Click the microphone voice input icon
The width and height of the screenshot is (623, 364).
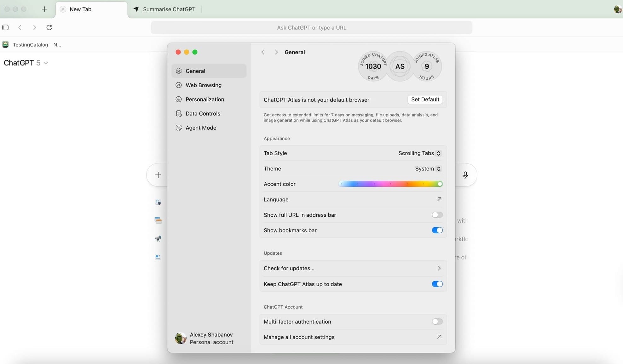(x=465, y=175)
